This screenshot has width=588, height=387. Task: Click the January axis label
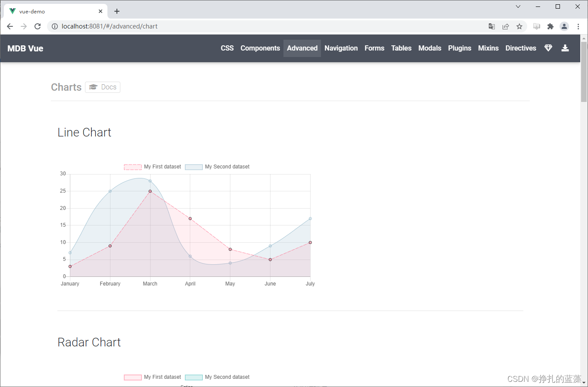click(x=70, y=284)
